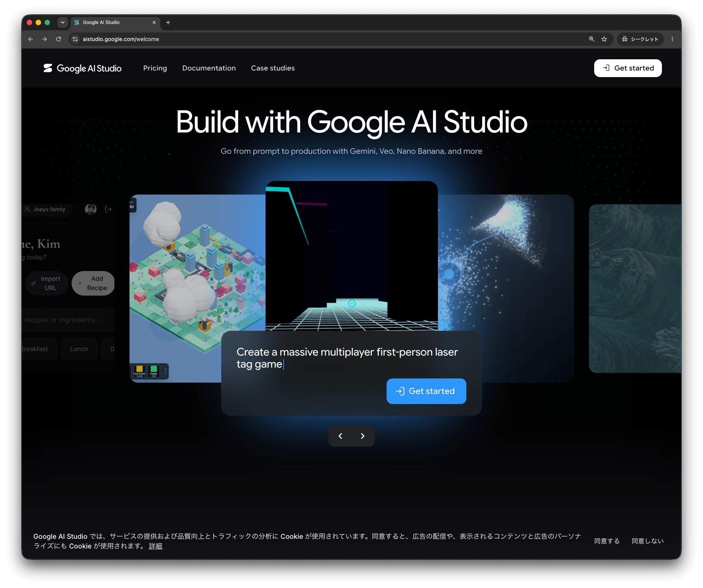Reload the page with the refresh icon

pos(58,39)
